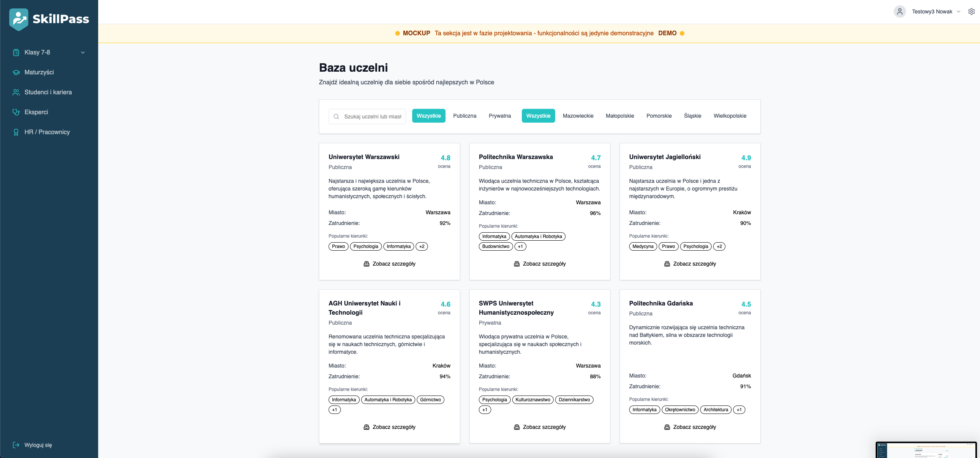
Task: Click the Baza uczelni heading
Action: 354,68
